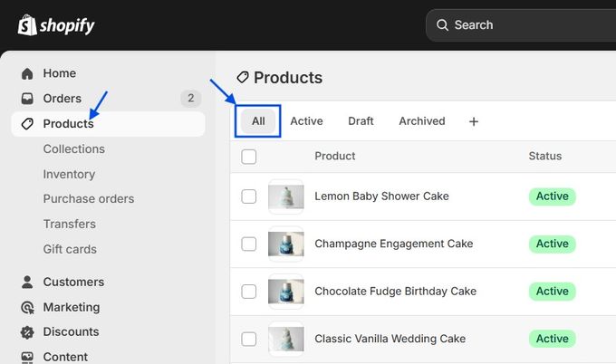Open Champagne Engagement Cake product
Viewport: 616px width, 364px height.
(x=394, y=244)
